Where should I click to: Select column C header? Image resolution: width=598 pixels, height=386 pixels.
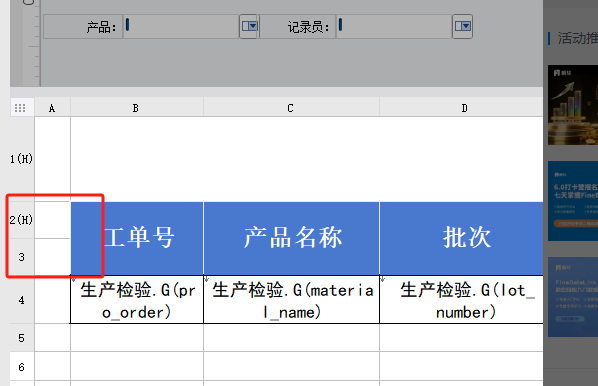[x=291, y=108]
